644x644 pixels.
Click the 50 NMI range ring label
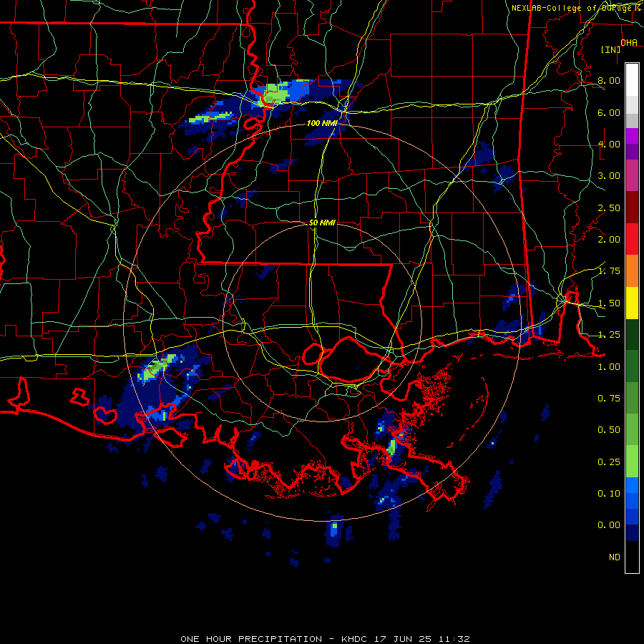tap(322, 223)
